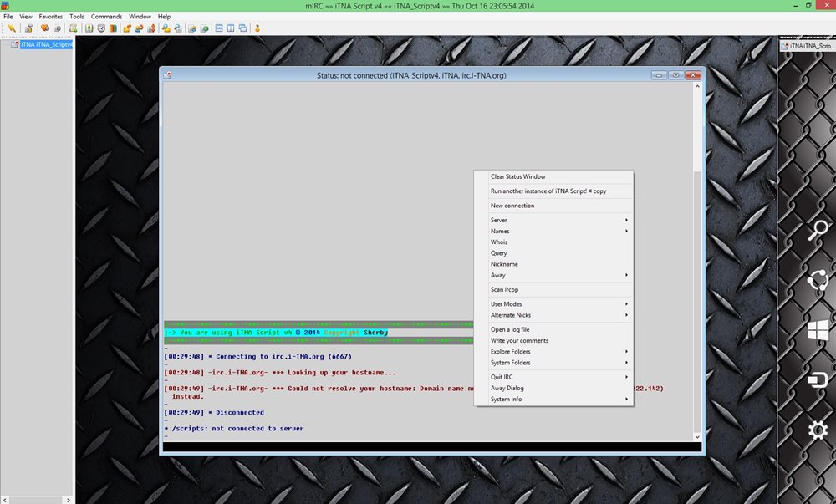Open the View menu

click(x=26, y=17)
